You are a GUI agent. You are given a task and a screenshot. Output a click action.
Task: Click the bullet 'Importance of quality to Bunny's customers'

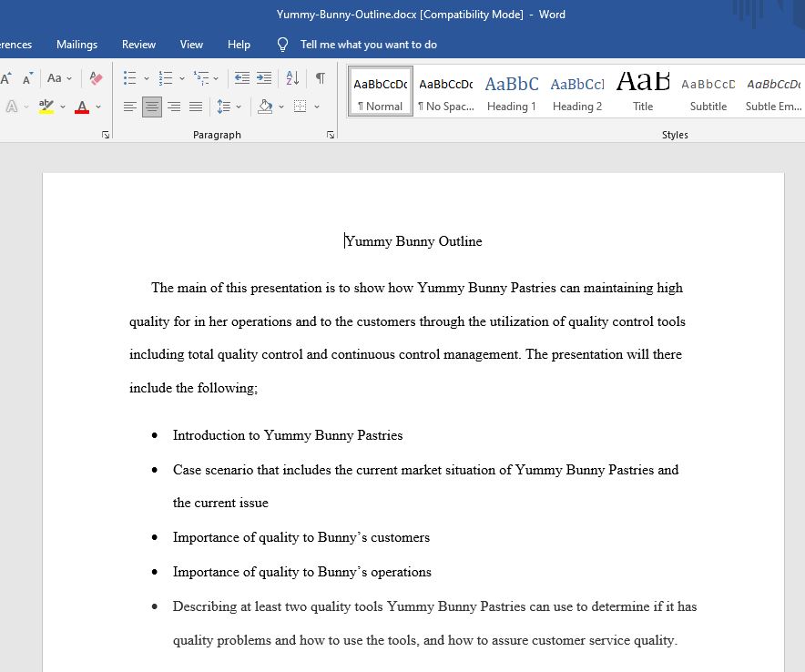301,537
